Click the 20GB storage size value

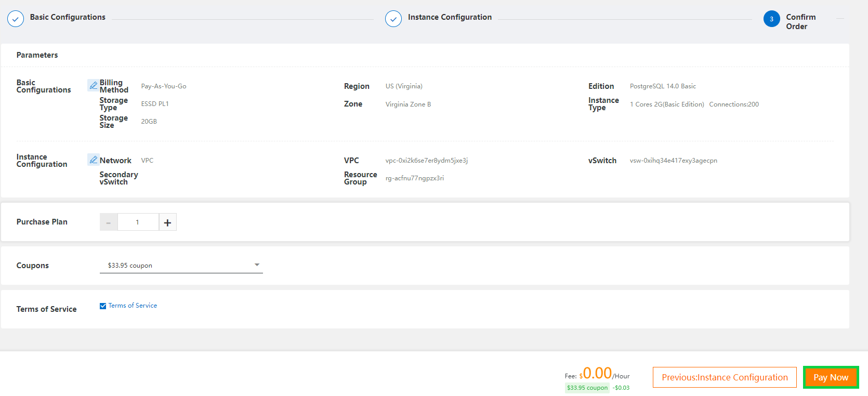pyautogui.click(x=149, y=122)
